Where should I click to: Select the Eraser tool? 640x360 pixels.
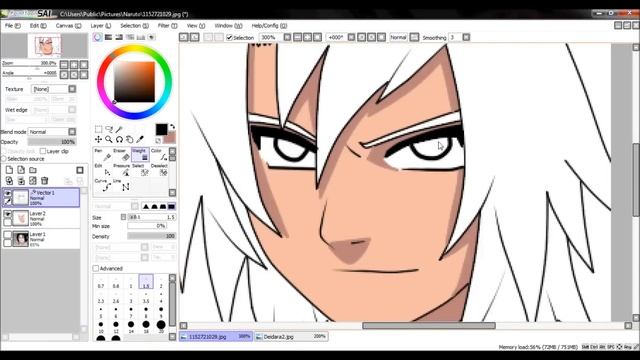[121, 155]
